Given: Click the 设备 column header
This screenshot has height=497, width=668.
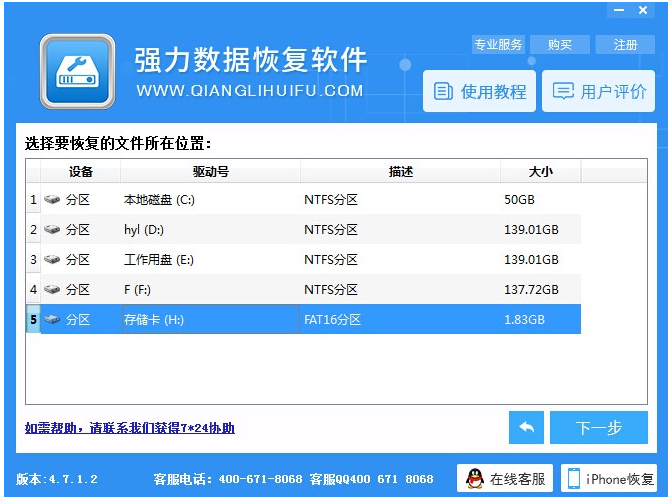Looking at the screenshot, I should pos(81,172).
